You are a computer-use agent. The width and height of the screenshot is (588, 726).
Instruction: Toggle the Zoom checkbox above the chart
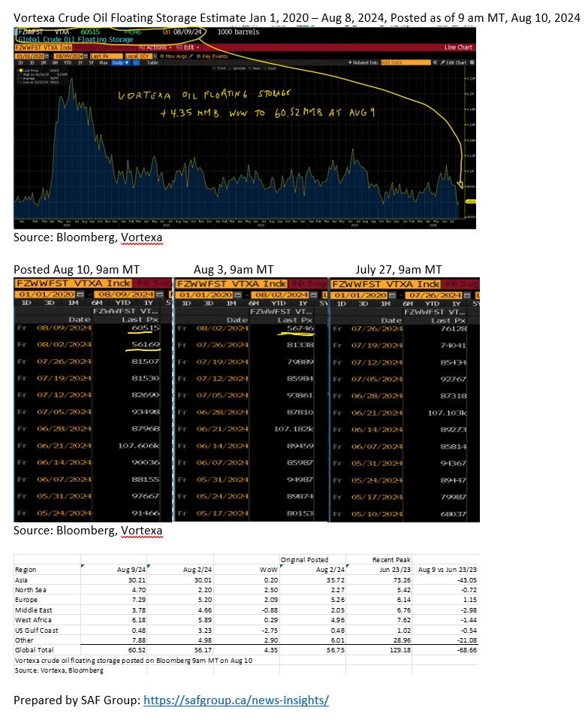point(266,68)
